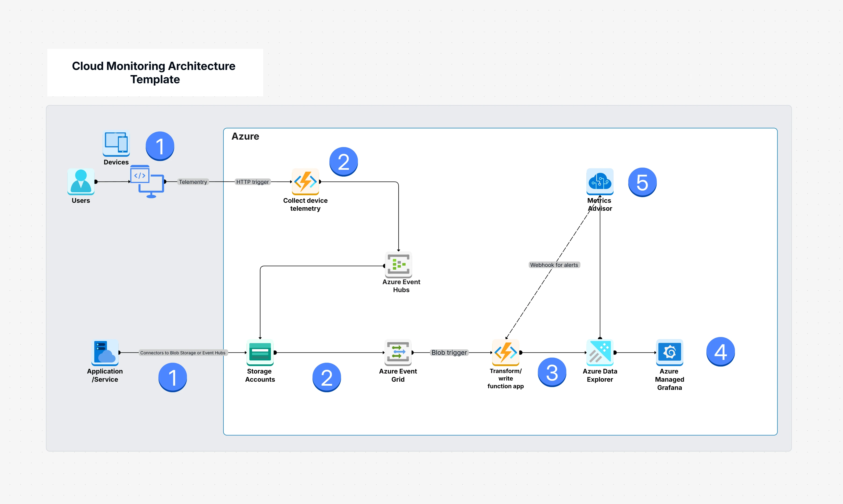The width and height of the screenshot is (843, 504).
Task: Select Connectors to Blob Storage or Event Hubs label
Action: (x=183, y=353)
